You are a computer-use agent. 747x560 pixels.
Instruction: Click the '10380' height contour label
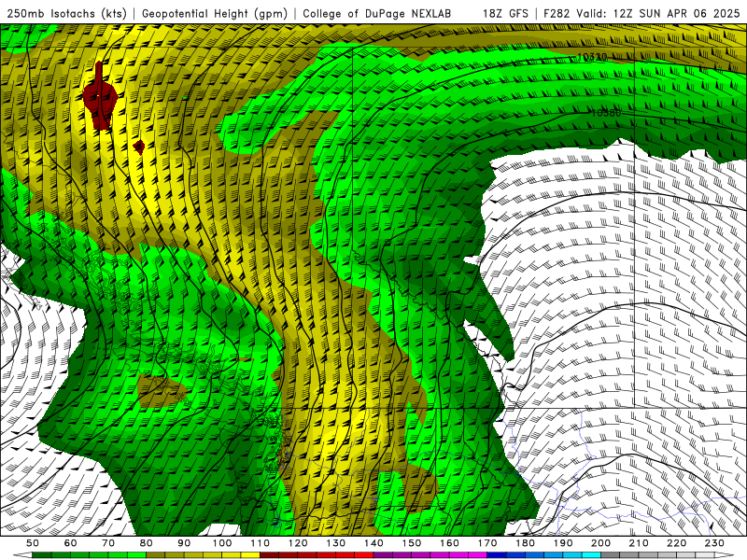point(606,113)
